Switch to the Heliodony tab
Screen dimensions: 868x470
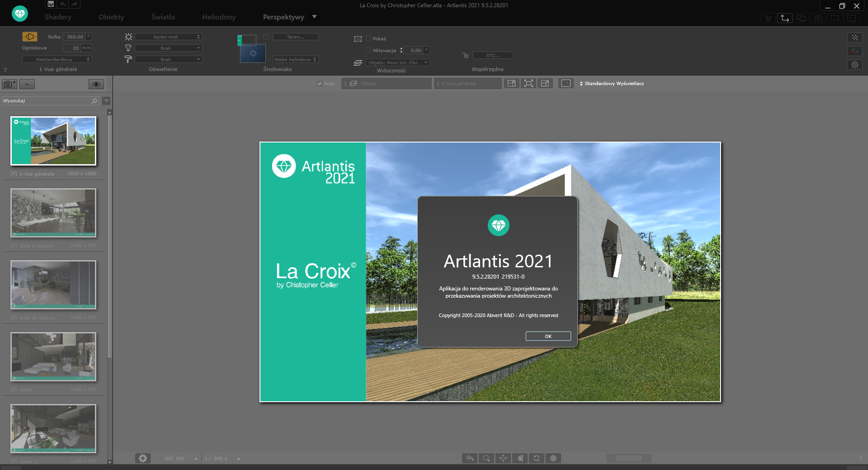pyautogui.click(x=219, y=17)
